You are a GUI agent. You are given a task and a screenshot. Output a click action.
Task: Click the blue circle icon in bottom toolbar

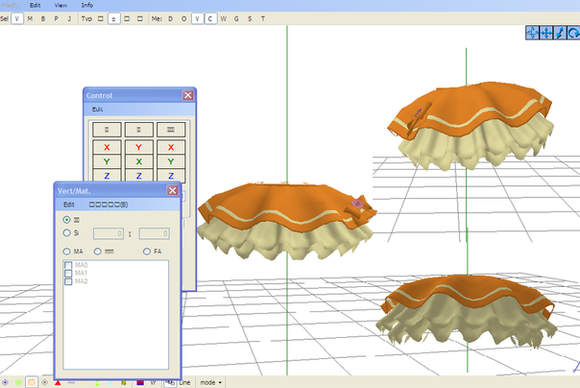[x=5, y=382]
